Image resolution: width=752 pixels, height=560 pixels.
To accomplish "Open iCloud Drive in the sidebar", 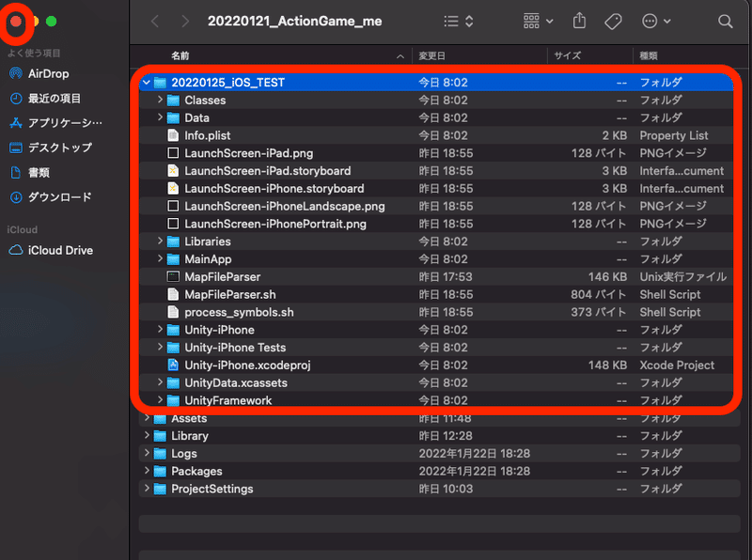I will [51, 250].
